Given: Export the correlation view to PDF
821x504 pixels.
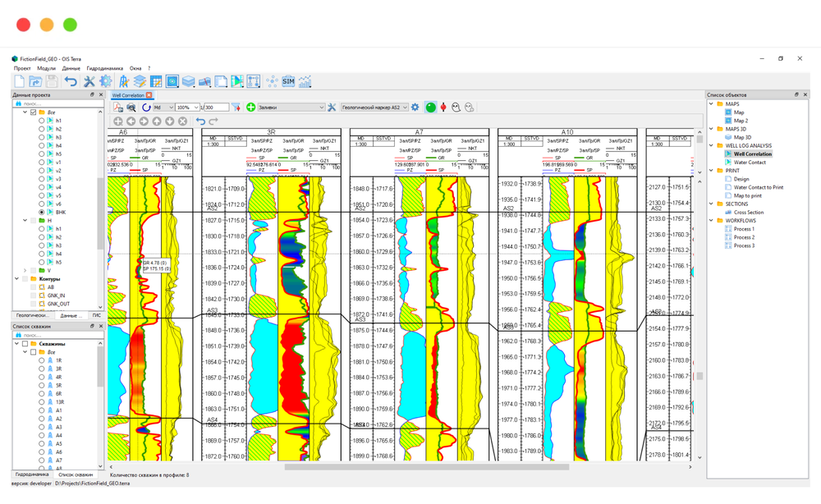Looking at the screenshot, I should pyautogui.click(x=118, y=108).
